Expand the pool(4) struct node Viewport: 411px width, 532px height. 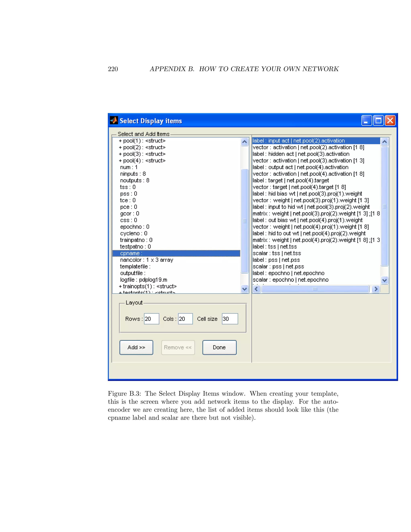120,161
